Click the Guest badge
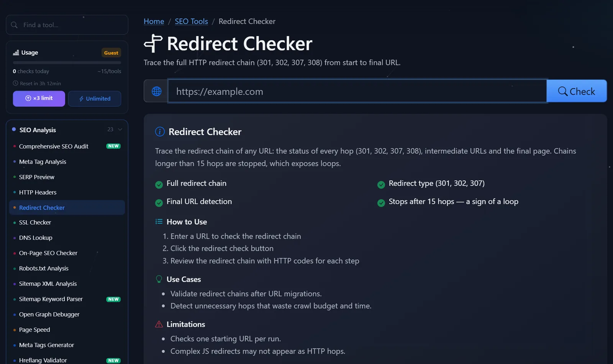 pos(111,53)
